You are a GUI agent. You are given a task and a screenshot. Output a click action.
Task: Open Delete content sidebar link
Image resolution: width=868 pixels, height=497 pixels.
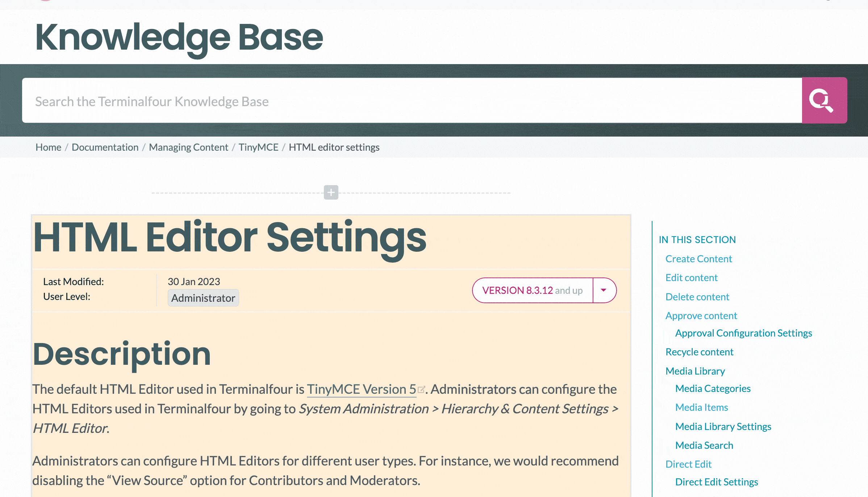697,297
